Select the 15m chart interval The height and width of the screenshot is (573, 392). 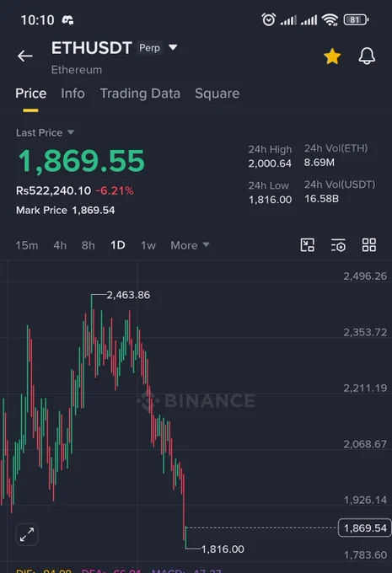[27, 245]
